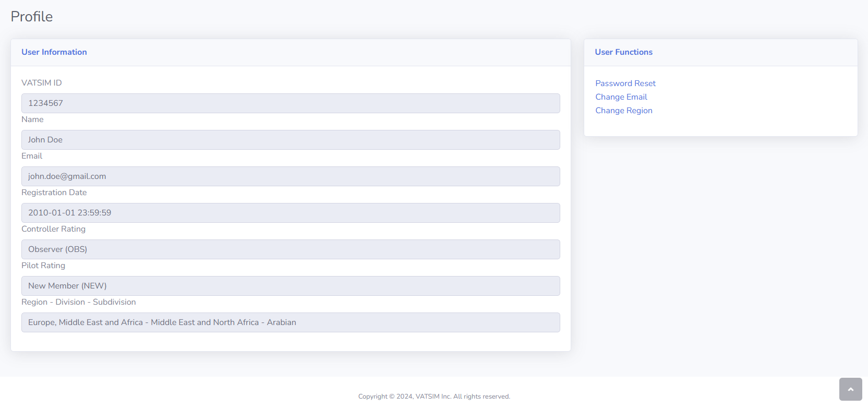The height and width of the screenshot is (408, 868).
Task: Click the User Information panel heading
Action: coord(54,52)
